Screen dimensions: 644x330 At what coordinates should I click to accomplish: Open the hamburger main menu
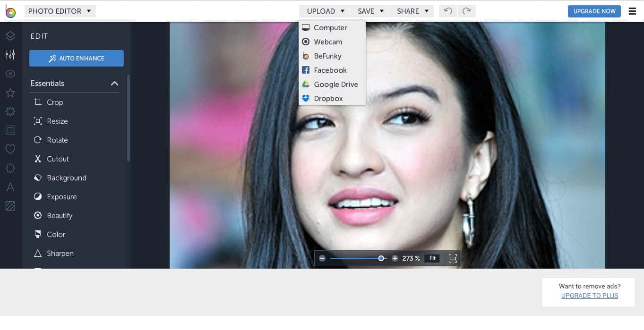point(632,11)
